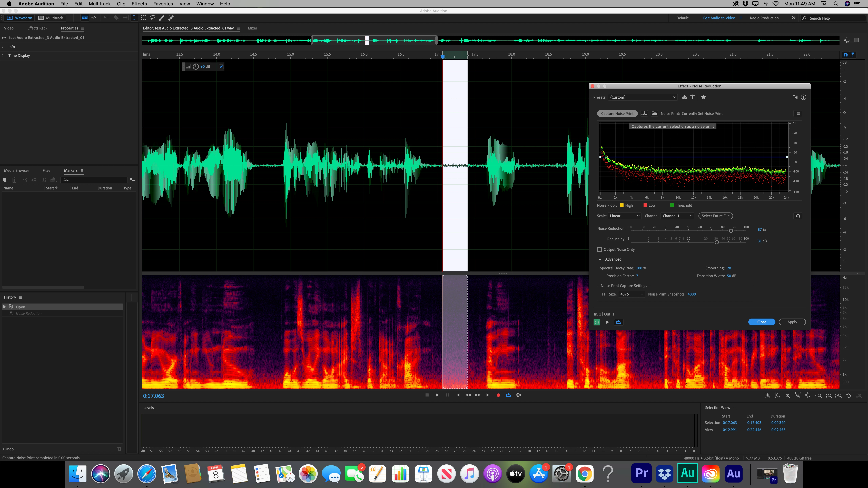Mark the preset as favorite

(704, 97)
